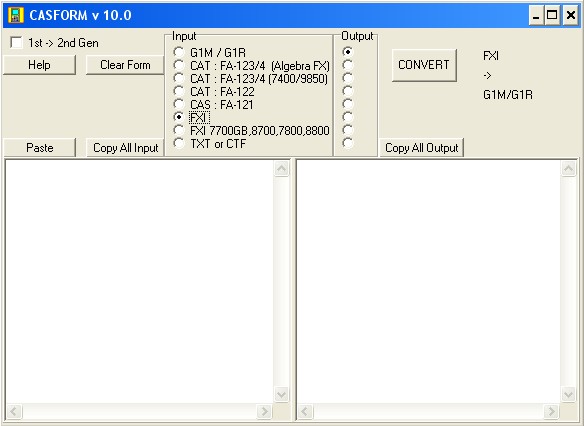Image resolution: width=584 pixels, height=426 pixels.
Task: Click the FXI conversion source label
Action: 491,56
